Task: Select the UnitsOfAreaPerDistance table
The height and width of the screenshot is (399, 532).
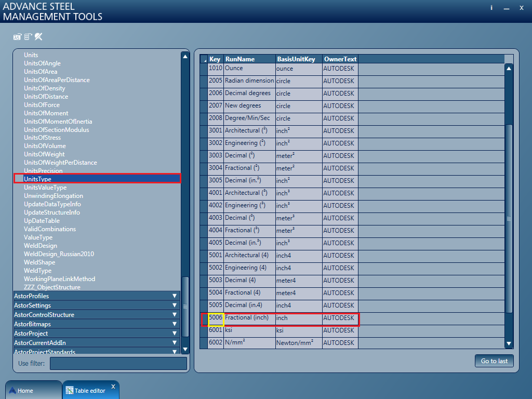Action: (57, 79)
